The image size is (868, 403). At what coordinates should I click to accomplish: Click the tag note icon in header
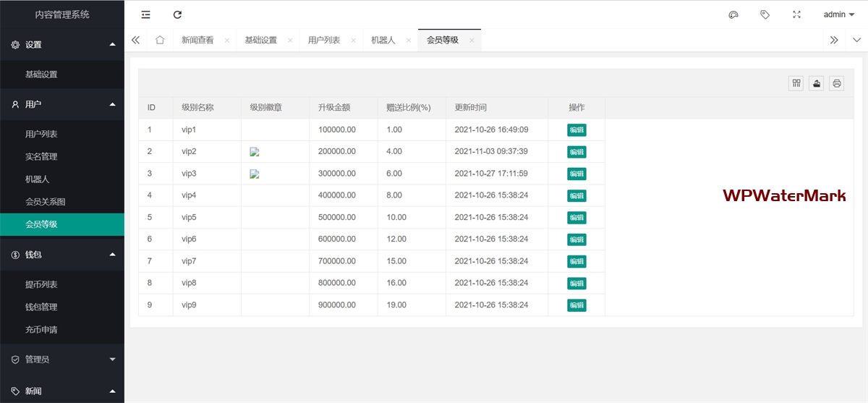765,14
